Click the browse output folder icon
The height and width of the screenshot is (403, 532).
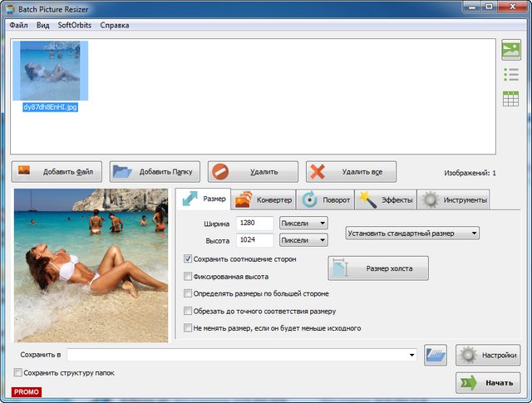pos(436,355)
